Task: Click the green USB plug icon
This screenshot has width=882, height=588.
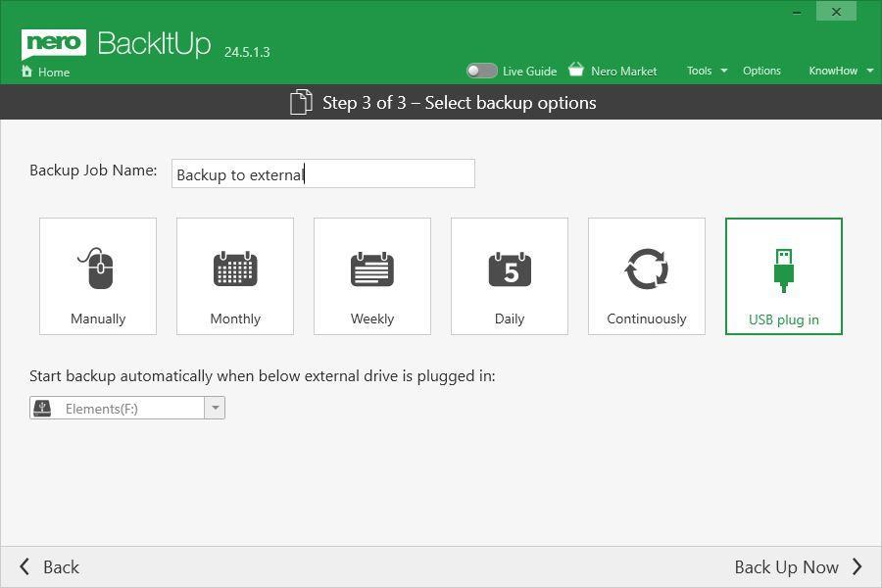Action: click(784, 270)
